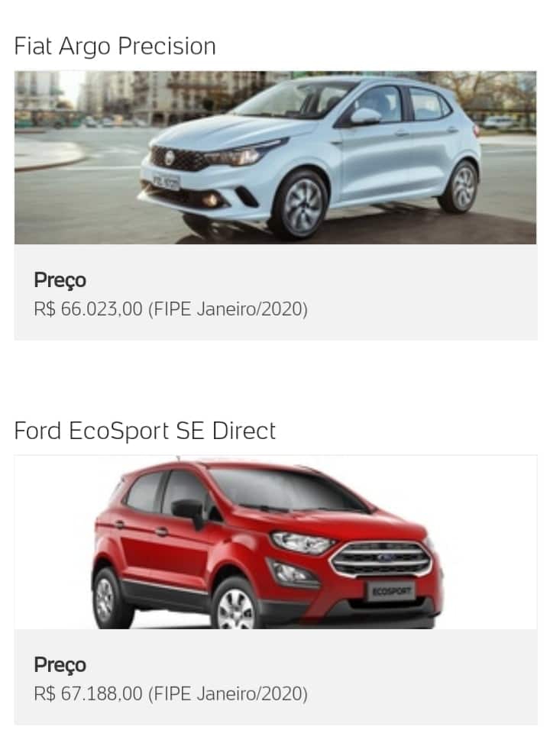Click the Ford emblem on the EcoSport grille
Screen dimensions: 550x756
tap(386, 557)
